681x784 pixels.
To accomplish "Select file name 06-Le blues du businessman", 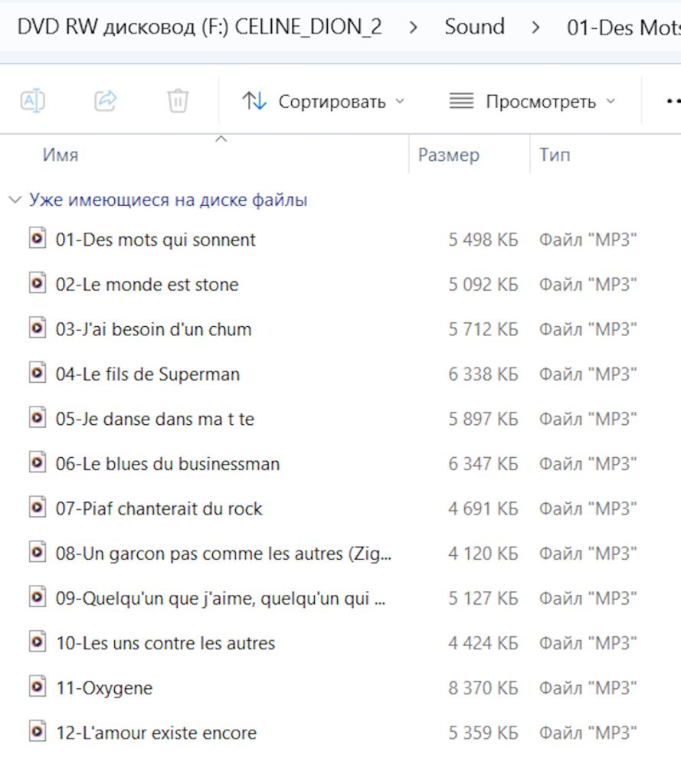I will [168, 463].
